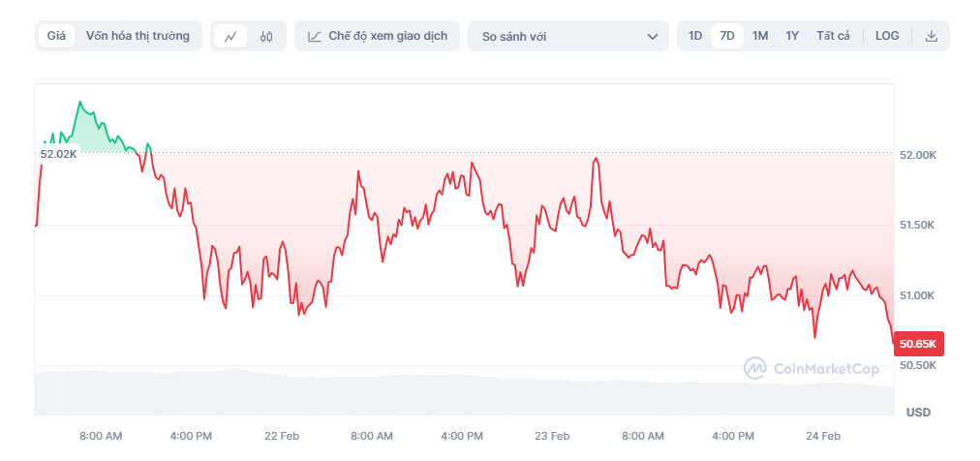
Task: Switch to line chart view icon
Action: click(x=230, y=37)
